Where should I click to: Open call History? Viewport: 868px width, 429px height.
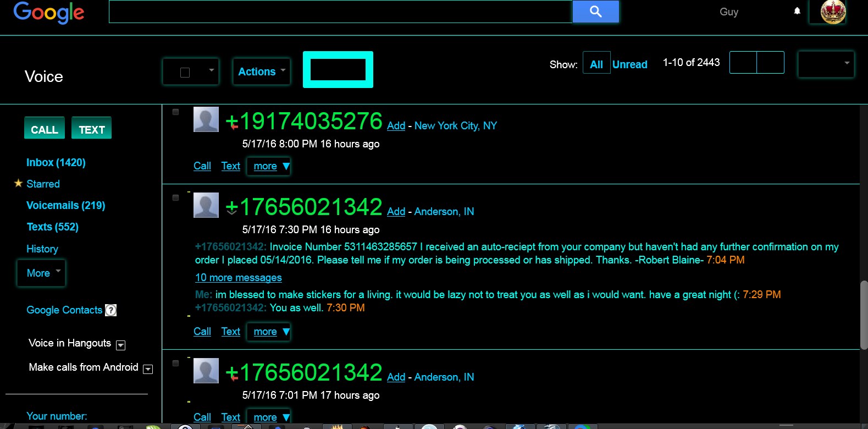click(42, 249)
